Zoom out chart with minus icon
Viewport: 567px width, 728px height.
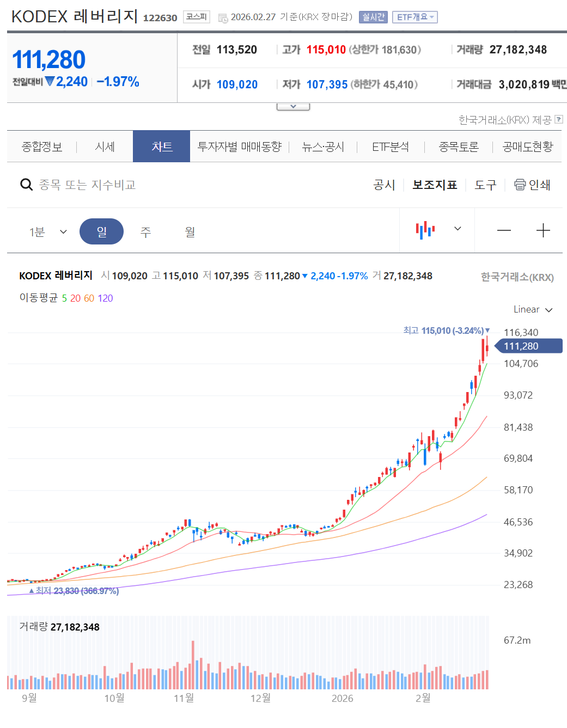(504, 230)
